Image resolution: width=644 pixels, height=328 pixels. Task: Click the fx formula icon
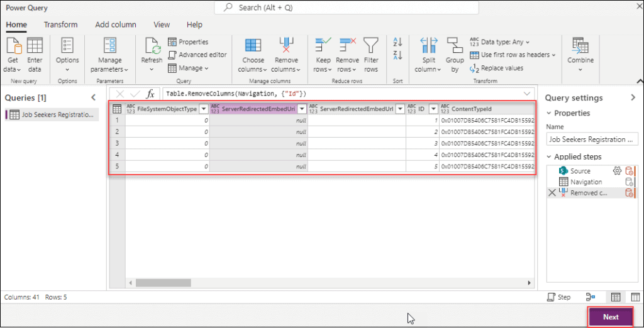[x=151, y=94]
